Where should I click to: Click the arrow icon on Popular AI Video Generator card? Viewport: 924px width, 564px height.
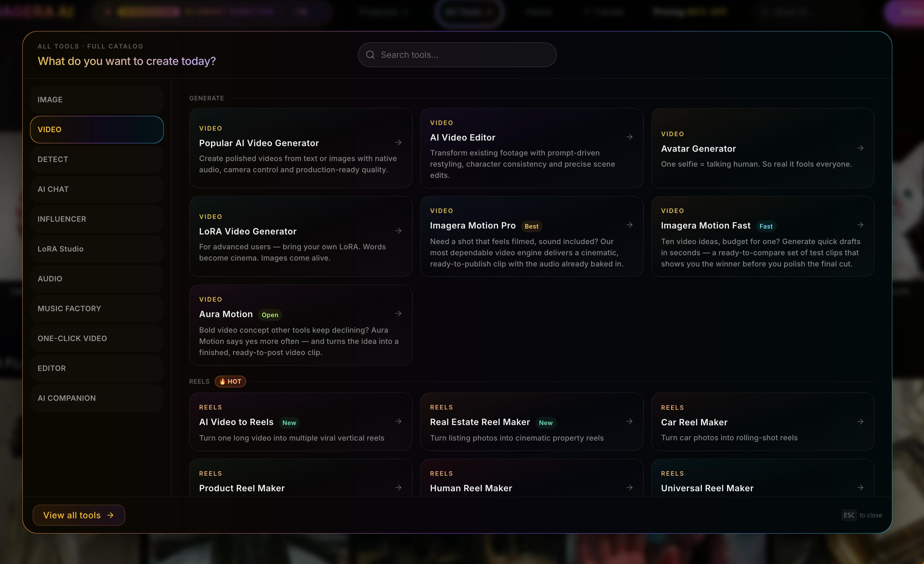point(398,143)
